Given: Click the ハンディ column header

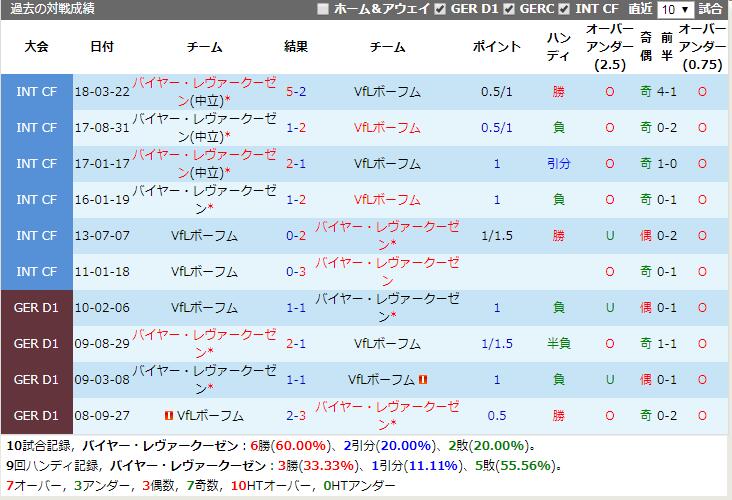Looking at the screenshot, I should [558, 46].
